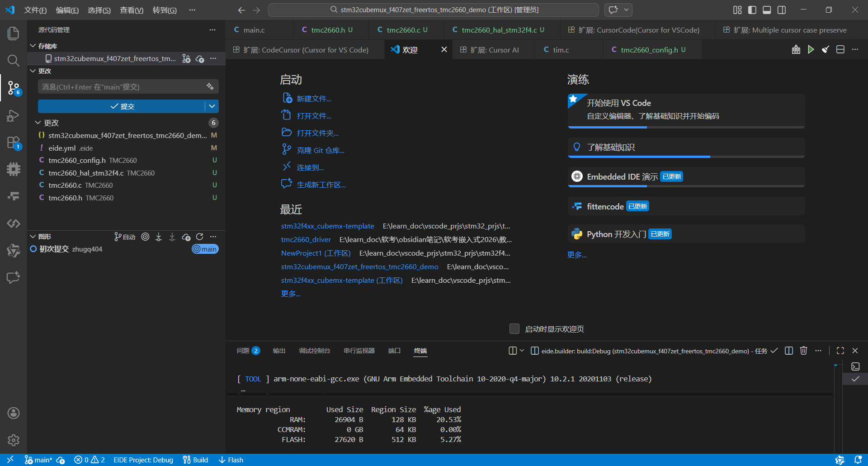The width and height of the screenshot is (868, 466).
Task: Open the hidden menu items overflow
Action: (x=192, y=10)
